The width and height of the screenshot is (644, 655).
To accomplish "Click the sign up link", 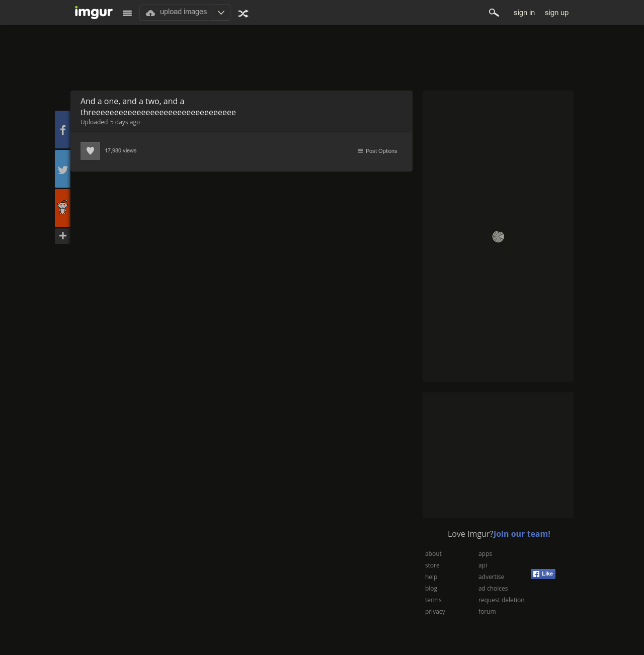I will [556, 13].
